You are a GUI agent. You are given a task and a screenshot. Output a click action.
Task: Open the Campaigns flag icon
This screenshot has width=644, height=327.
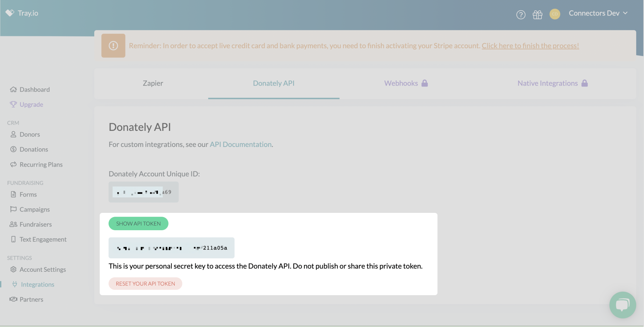pos(14,209)
